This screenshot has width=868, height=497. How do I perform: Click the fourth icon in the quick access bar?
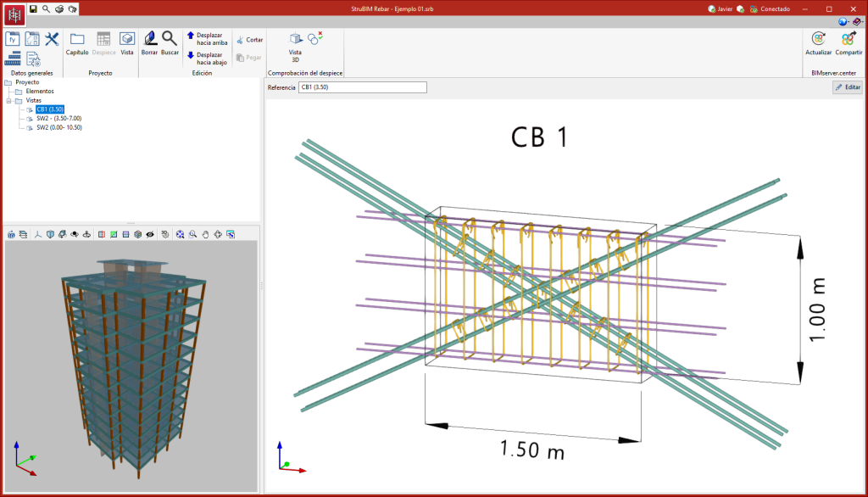click(73, 8)
